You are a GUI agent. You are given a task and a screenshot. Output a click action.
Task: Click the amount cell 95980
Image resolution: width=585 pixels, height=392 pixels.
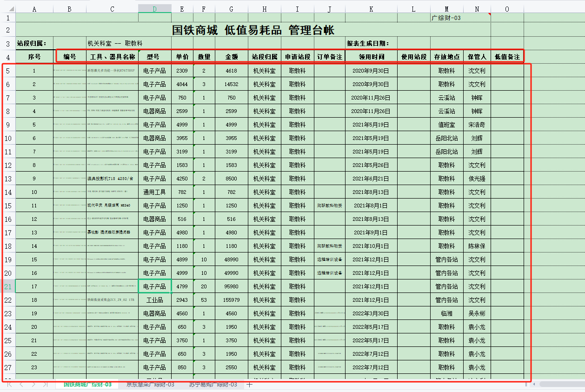(232, 286)
